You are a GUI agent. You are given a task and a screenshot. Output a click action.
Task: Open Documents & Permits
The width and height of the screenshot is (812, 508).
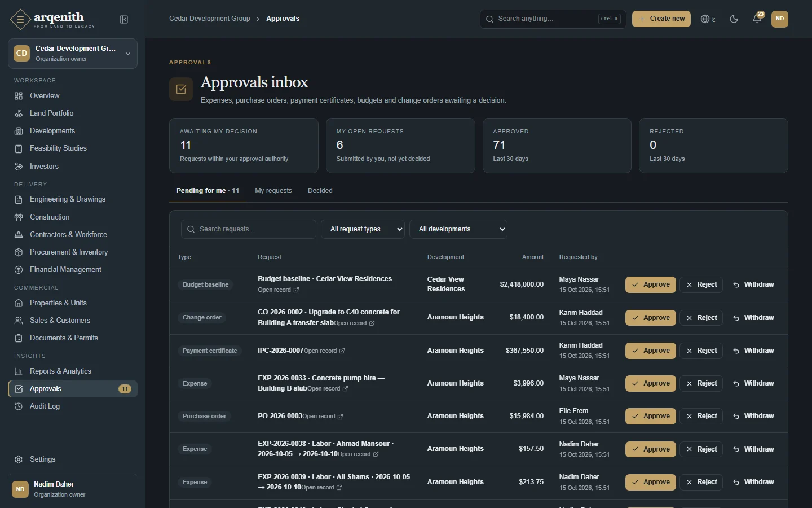point(73,338)
